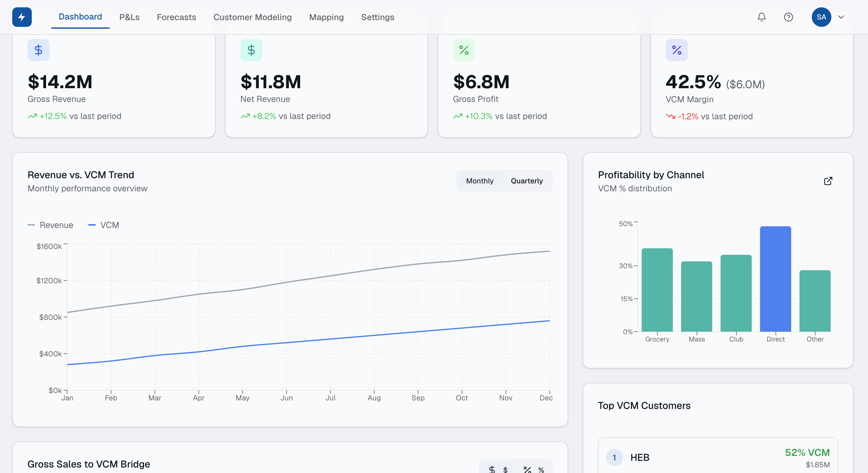This screenshot has width=868, height=473.
Task: Click the $14.2M Gross Revenue value
Action: point(60,82)
